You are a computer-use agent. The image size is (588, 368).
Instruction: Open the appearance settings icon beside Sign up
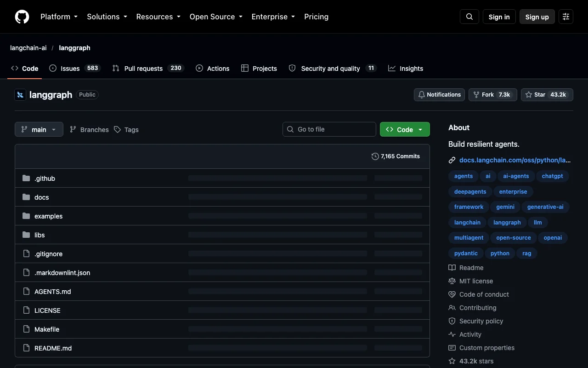[566, 17]
